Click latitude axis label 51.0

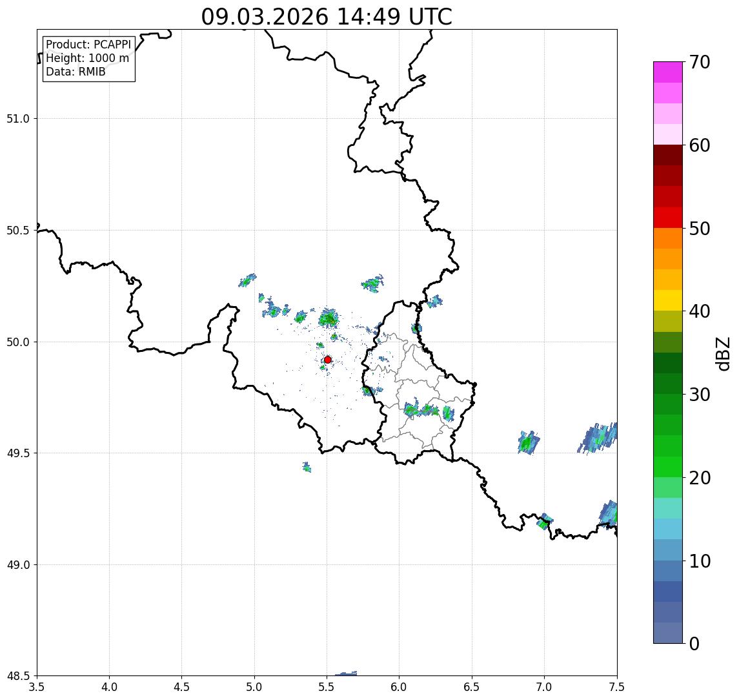point(18,119)
